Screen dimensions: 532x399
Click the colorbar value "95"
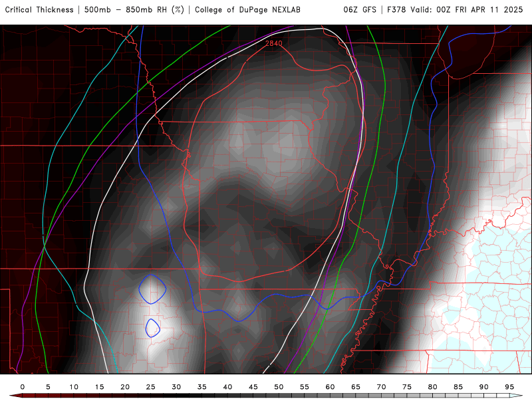tap(509, 387)
